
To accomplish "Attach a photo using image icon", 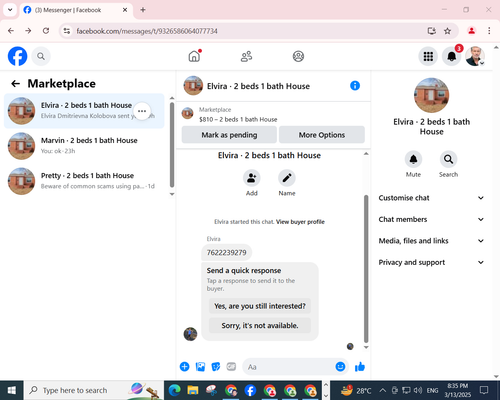I will tap(200, 367).
